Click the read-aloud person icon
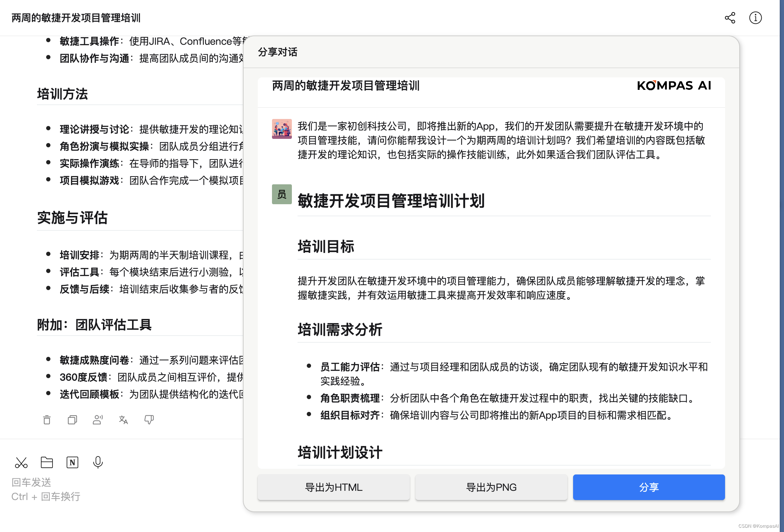The image size is (784, 532). 98,420
